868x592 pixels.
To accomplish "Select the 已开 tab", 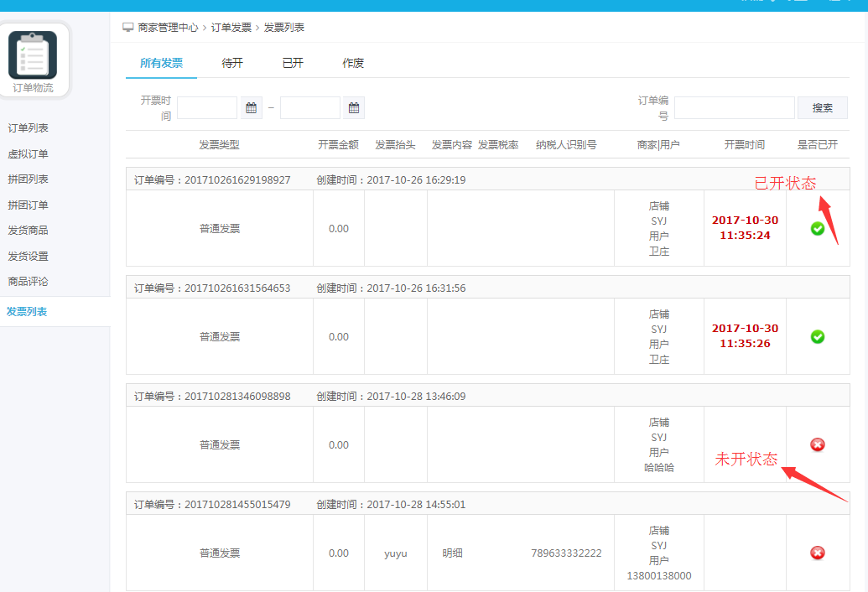I will coord(293,63).
